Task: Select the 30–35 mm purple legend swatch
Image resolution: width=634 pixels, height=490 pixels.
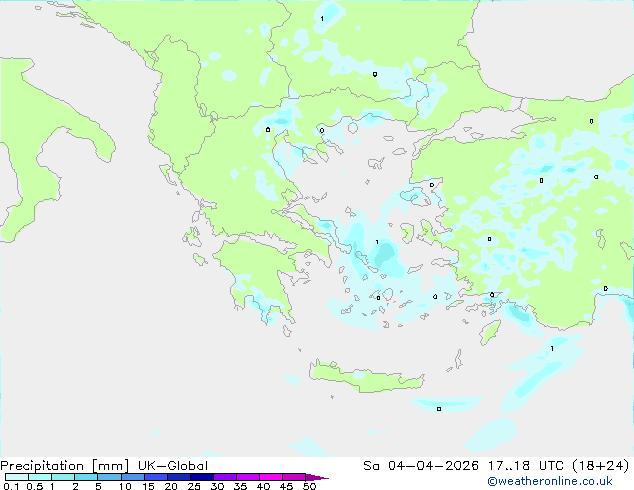Action: (x=225, y=477)
